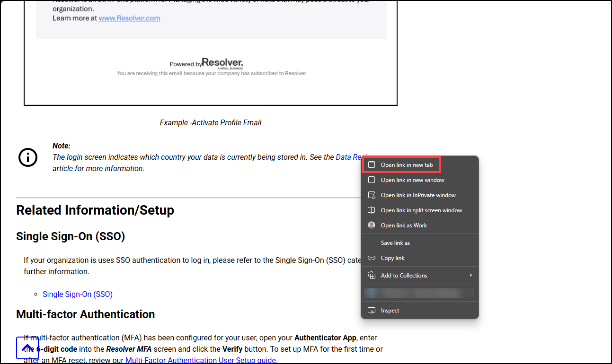The height and width of the screenshot is (364, 612).
Task: Expand the Add to Collections submenu arrow
Action: coord(471,276)
